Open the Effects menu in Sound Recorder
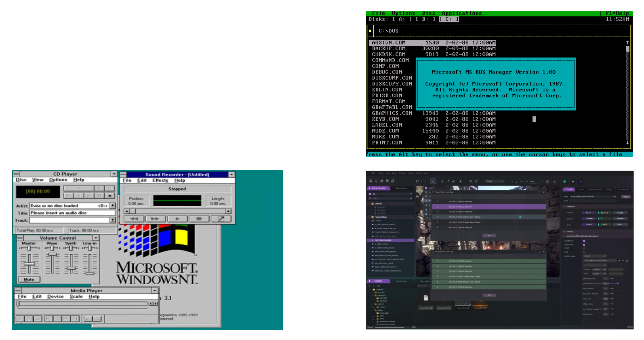 (x=160, y=180)
